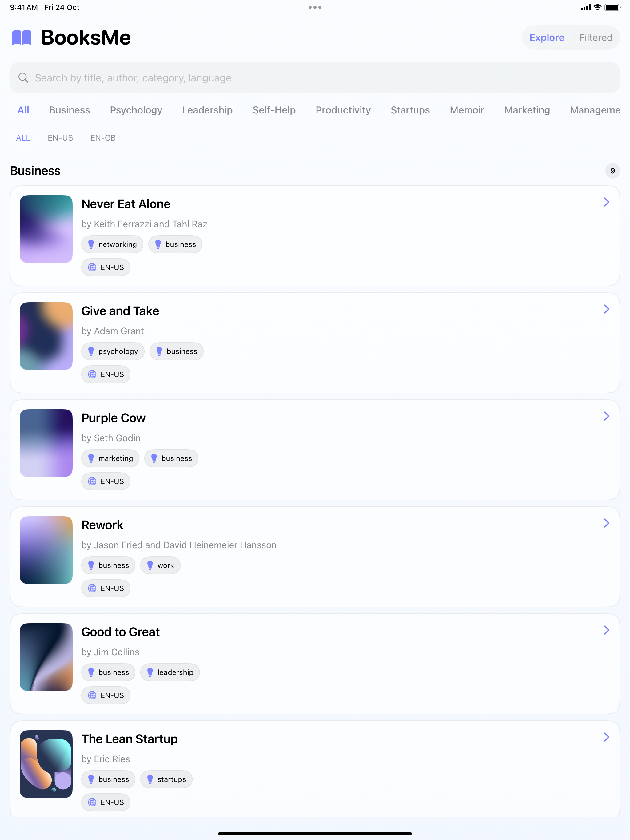Tap the leadership tag on Good to Great
Screen dimensions: 630x840
(x=170, y=672)
